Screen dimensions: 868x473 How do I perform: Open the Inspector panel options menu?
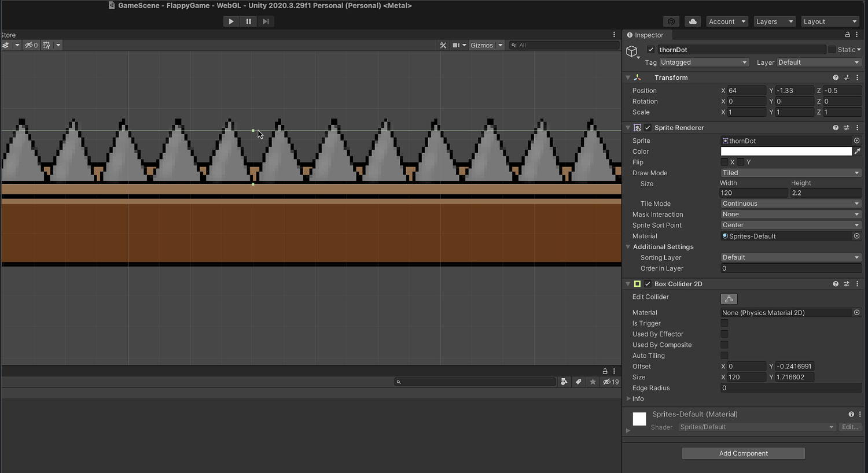(857, 35)
